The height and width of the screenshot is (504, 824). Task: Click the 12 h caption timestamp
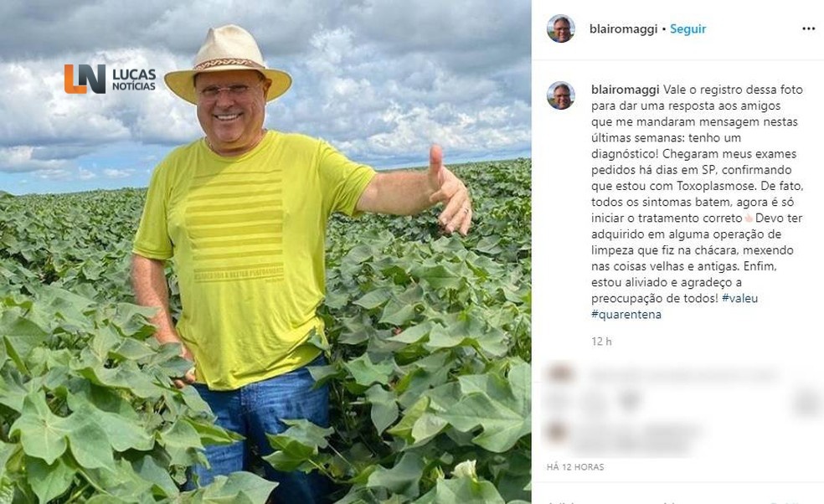(x=602, y=341)
